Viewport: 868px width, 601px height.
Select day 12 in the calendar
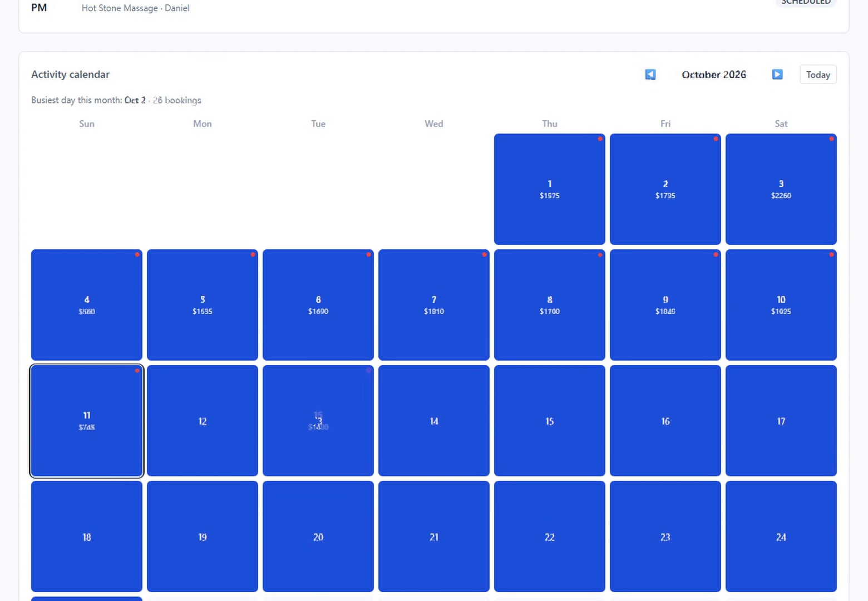click(x=203, y=421)
